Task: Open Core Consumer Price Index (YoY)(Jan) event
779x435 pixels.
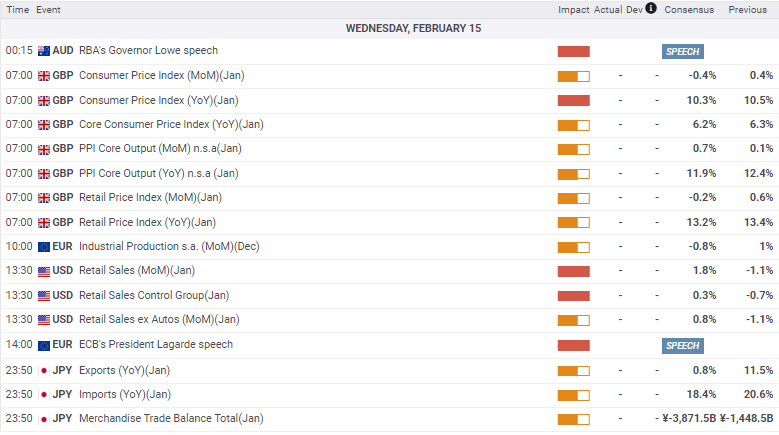Action: point(171,125)
